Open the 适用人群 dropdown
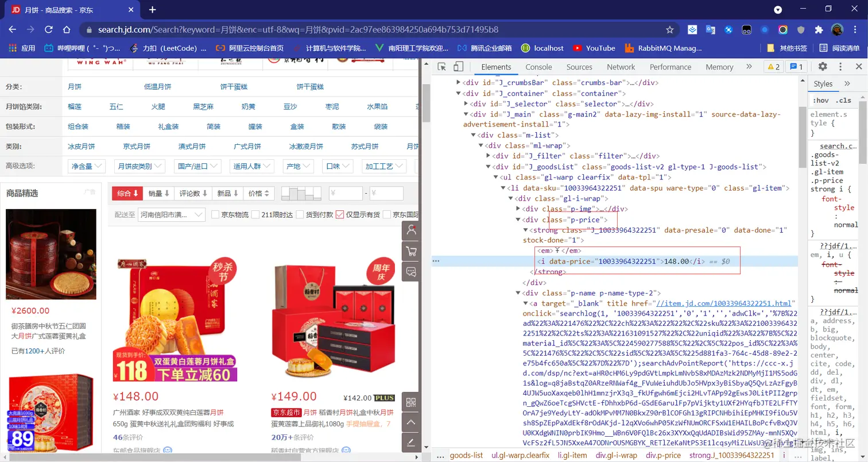Screen dimensions: 868x462 point(252,166)
